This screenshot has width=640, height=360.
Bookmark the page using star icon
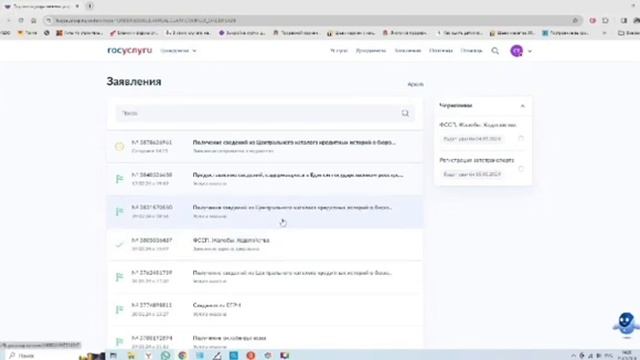[576, 20]
